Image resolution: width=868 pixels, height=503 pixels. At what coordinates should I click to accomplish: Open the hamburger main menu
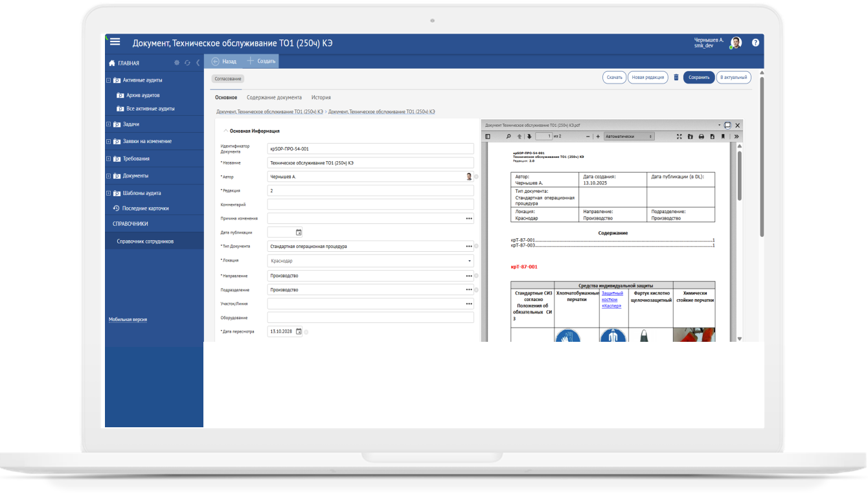coord(115,42)
